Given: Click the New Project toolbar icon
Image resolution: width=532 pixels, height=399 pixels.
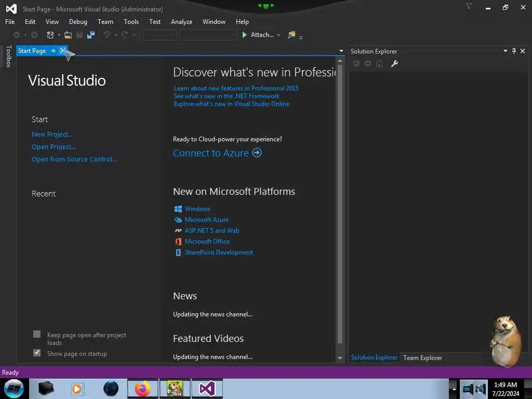Looking at the screenshot, I should pos(50,35).
